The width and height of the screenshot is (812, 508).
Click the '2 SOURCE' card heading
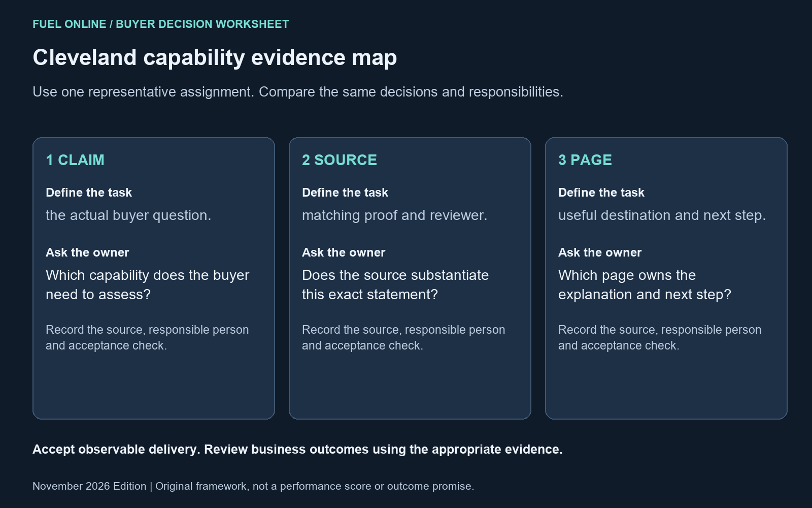[340, 160]
